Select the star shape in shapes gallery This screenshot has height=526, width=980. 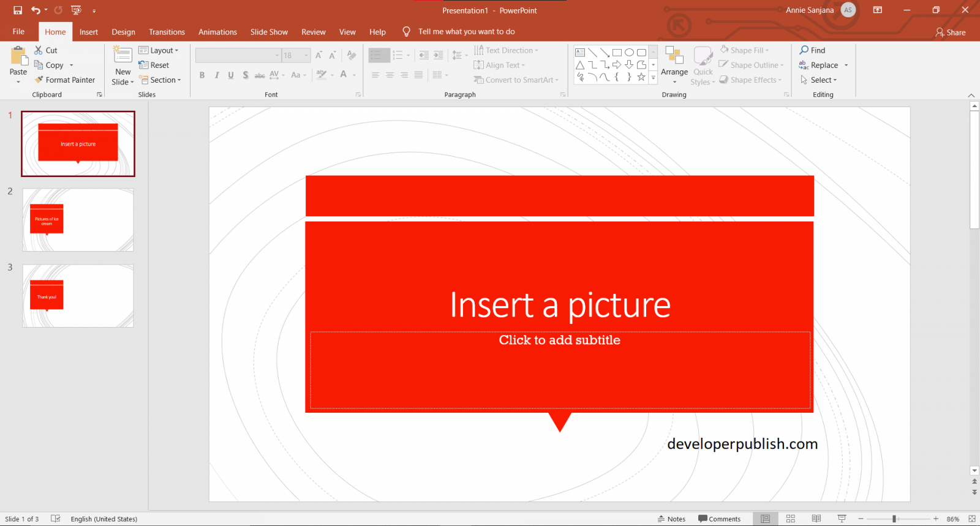[x=641, y=77]
